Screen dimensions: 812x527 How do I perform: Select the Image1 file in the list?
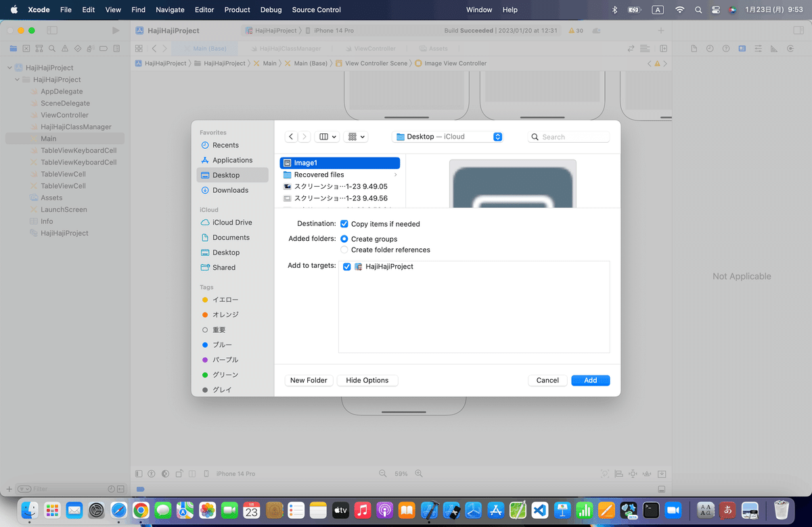[x=340, y=163]
